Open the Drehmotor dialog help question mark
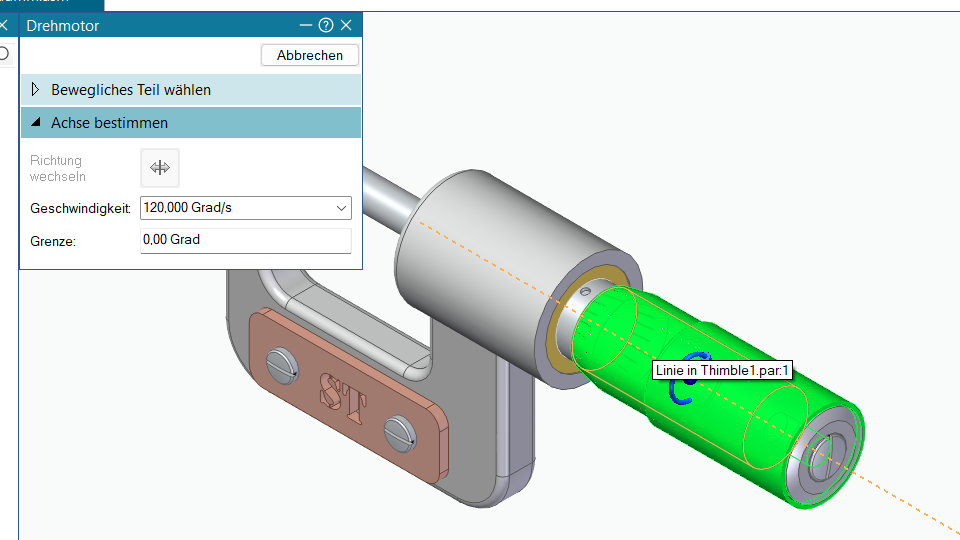This screenshot has height=540, width=960. click(x=326, y=25)
